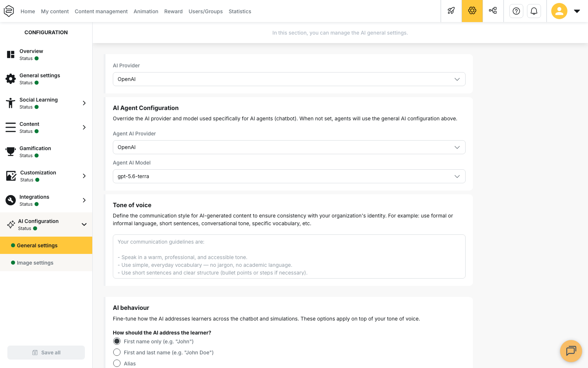
Task: Collapse the AI Configuration section chevron
Action: click(x=84, y=224)
